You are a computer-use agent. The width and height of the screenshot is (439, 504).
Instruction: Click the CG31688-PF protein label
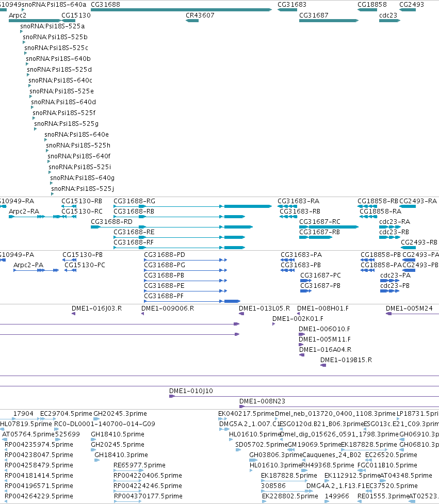(x=164, y=296)
